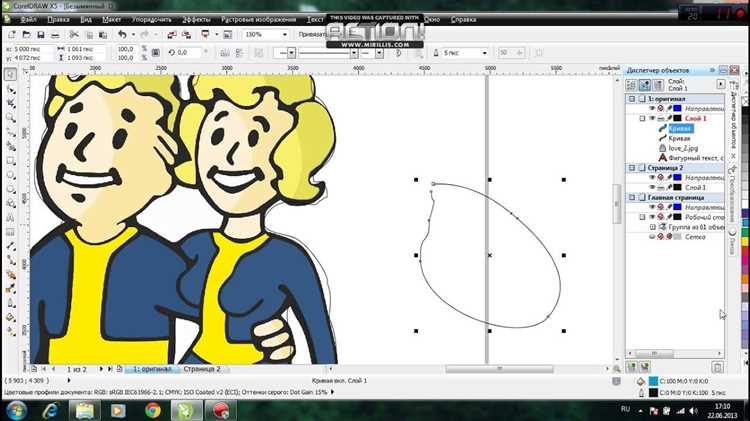Toggle Layer Manager View button in docker
Image resolution: width=750 pixels, height=421 pixels.
pos(658,85)
